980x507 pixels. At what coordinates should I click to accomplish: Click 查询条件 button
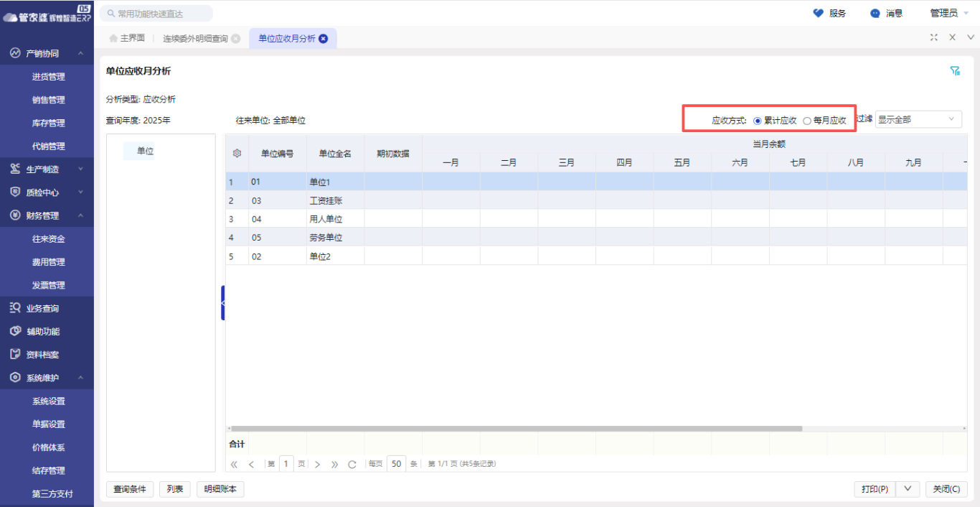point(130,489)
